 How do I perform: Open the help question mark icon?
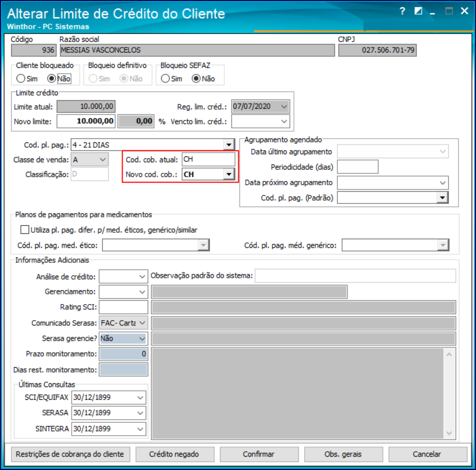(403, 11)
